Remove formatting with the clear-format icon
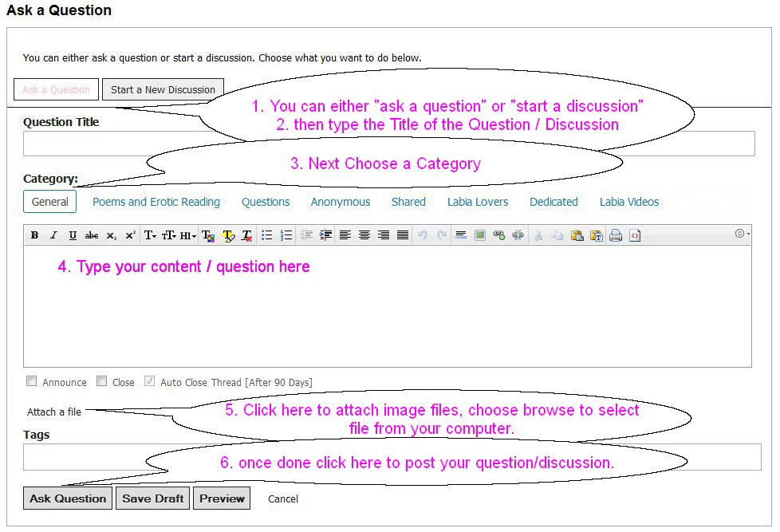The image size is (780, 532). click(247, 235)
